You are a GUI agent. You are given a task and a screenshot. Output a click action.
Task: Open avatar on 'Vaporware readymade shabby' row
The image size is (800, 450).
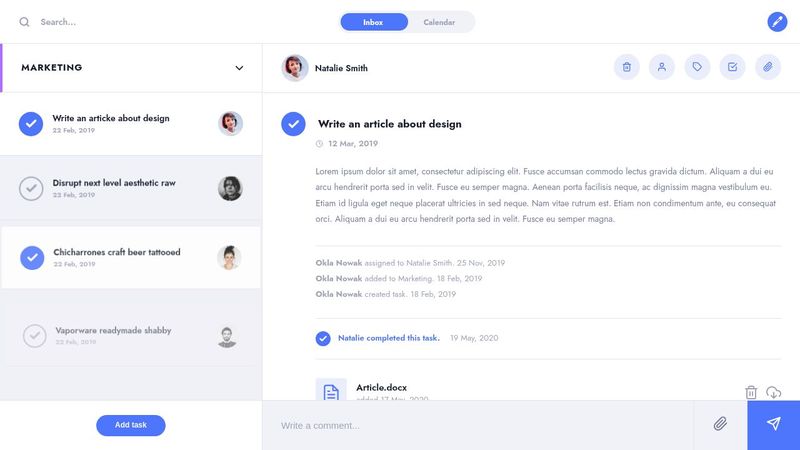(227, 337)
